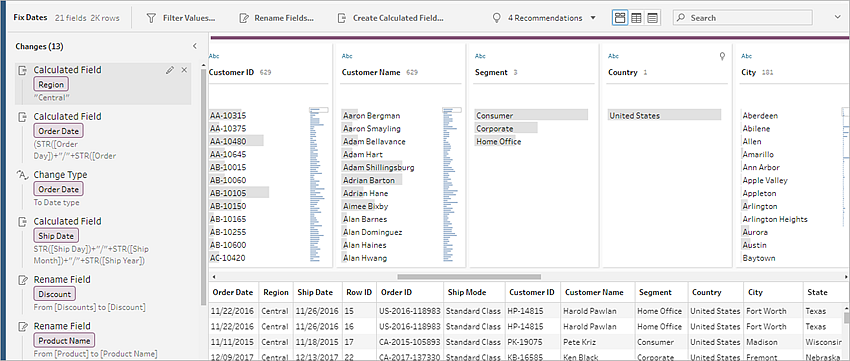The image size is (850, 361).
Task: Select the Segment profile card header
Action: (x=491, y=72)
